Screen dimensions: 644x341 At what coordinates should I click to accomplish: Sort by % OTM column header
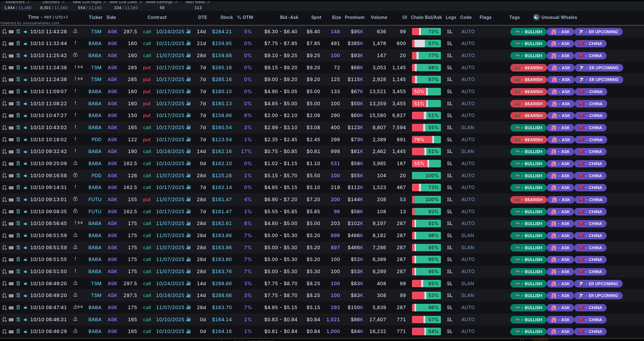244,17
